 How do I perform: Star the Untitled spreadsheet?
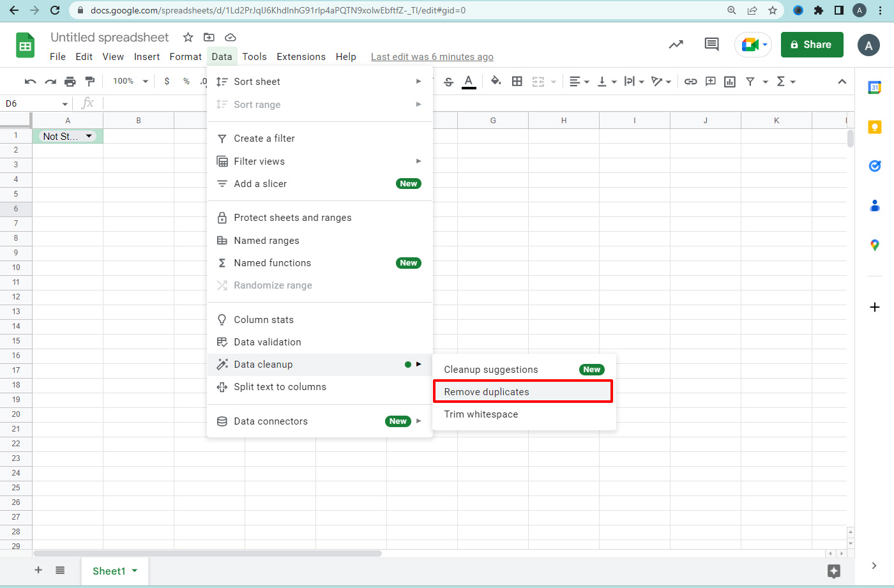click(x=188, y=37)
